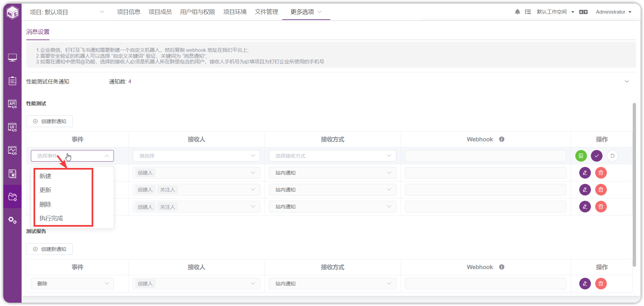Click the green template icon in new row
644x306 pixels.
tap(581, 156)
